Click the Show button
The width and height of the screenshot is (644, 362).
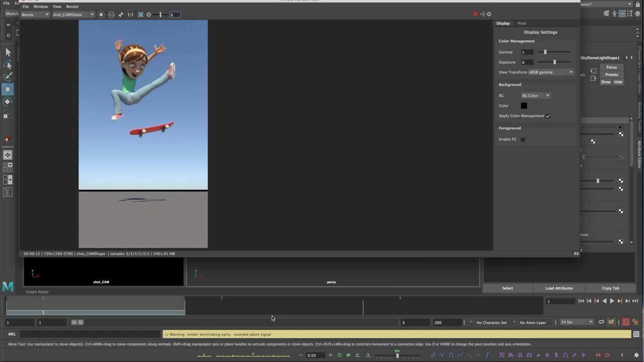tap(606, 82)
